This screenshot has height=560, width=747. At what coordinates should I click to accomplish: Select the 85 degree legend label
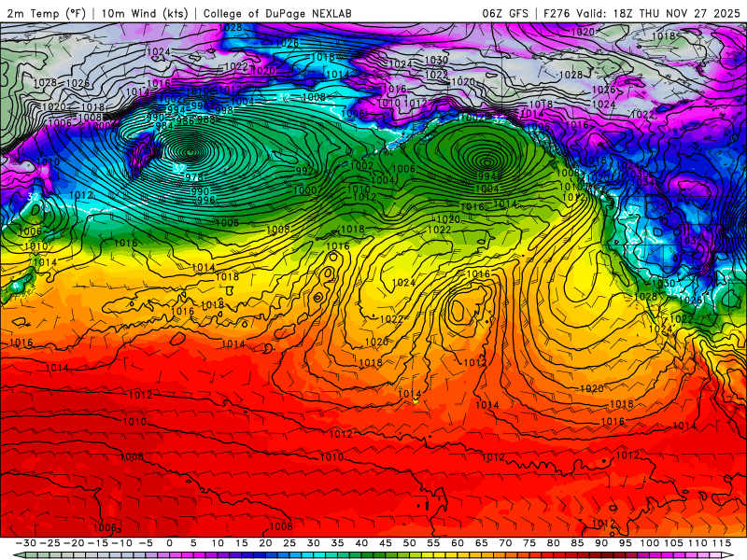point(577,543)
